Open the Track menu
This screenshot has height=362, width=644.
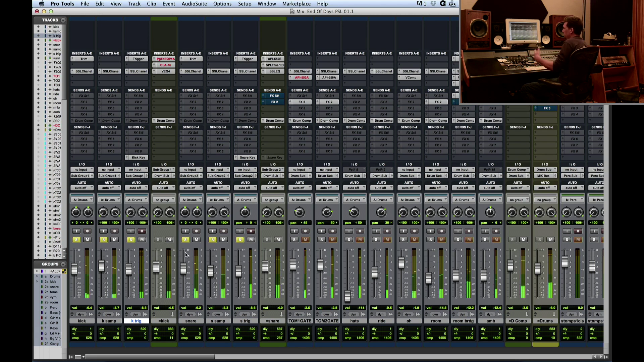[134, 4]
